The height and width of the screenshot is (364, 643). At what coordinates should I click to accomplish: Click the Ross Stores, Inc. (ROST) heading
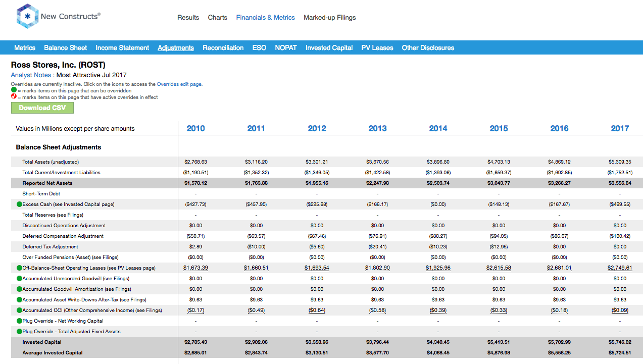58,65
